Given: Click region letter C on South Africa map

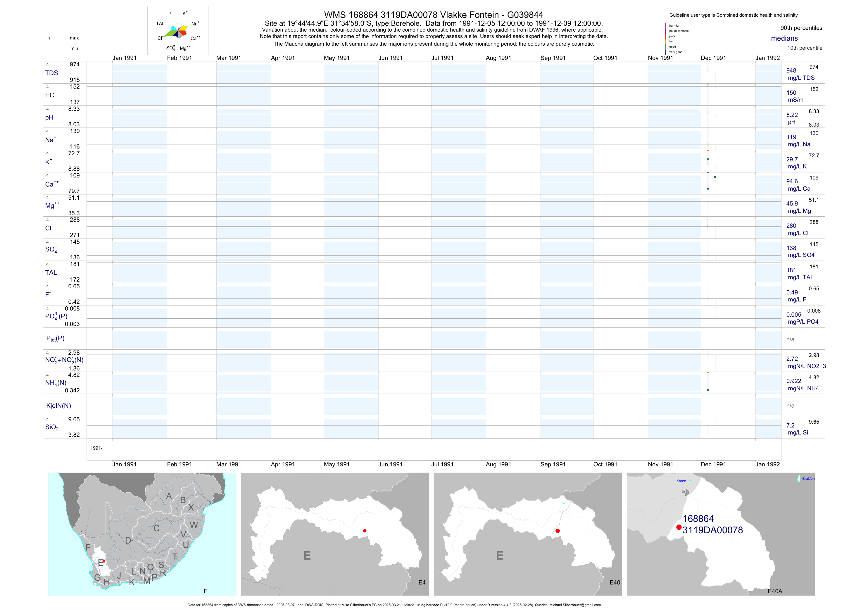Looking at the screenshot, I should tap(156, 528).
